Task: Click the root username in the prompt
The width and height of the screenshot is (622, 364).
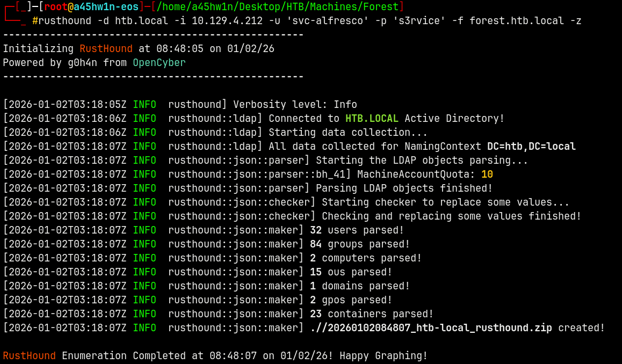Action: click(x=55, y=7)
